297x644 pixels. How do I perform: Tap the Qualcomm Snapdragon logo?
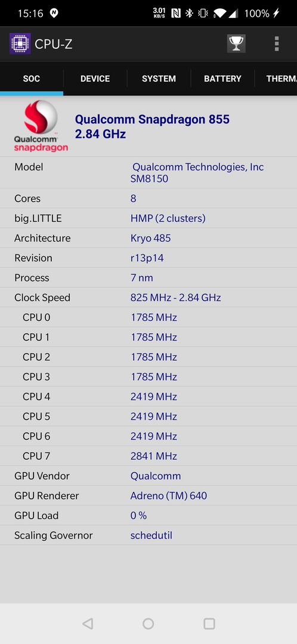click(41, 126)
